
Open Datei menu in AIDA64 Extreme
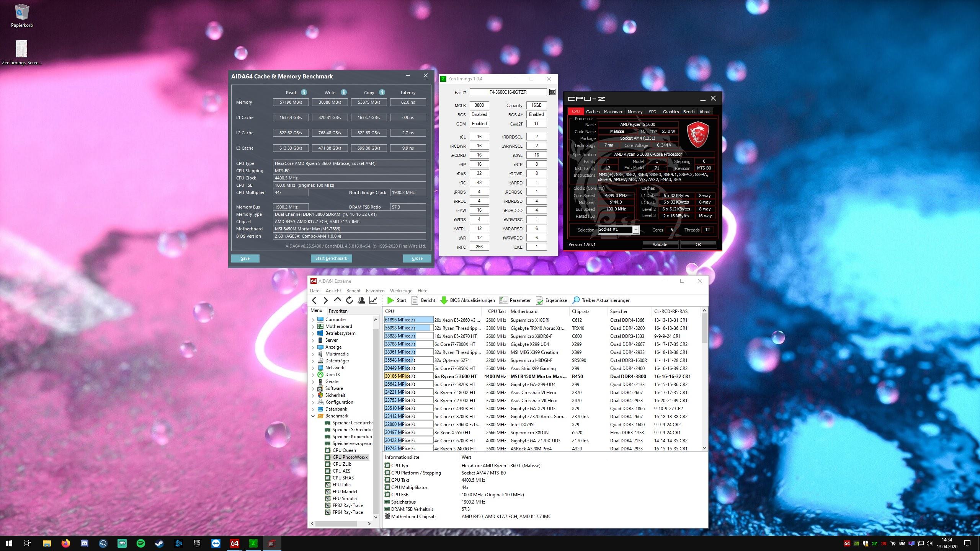coord(315,291)
